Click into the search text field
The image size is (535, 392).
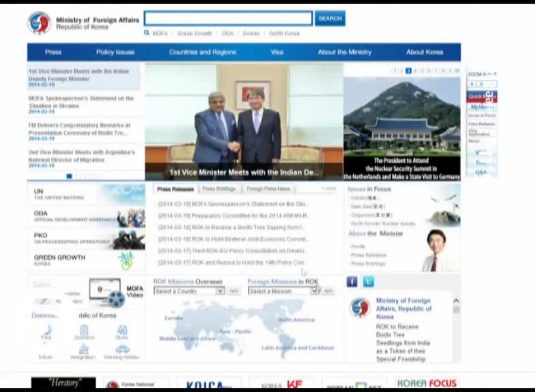(228, 18)
